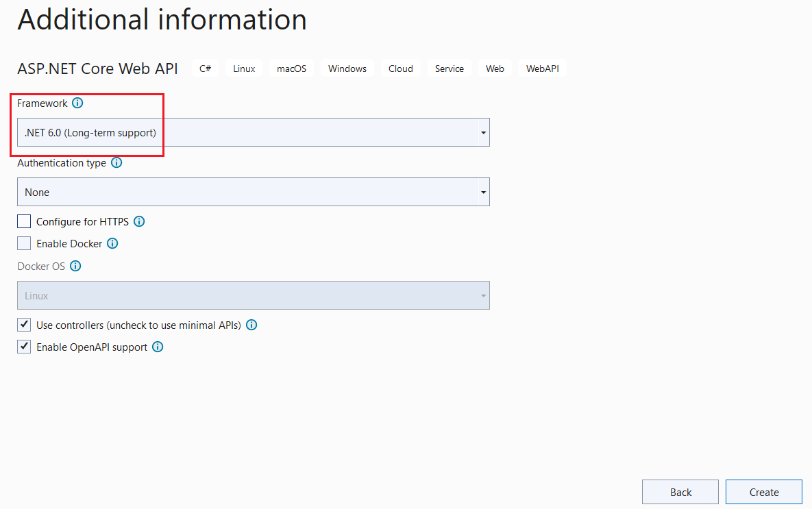Open the Docker OS info icon

tap(75, 266)
